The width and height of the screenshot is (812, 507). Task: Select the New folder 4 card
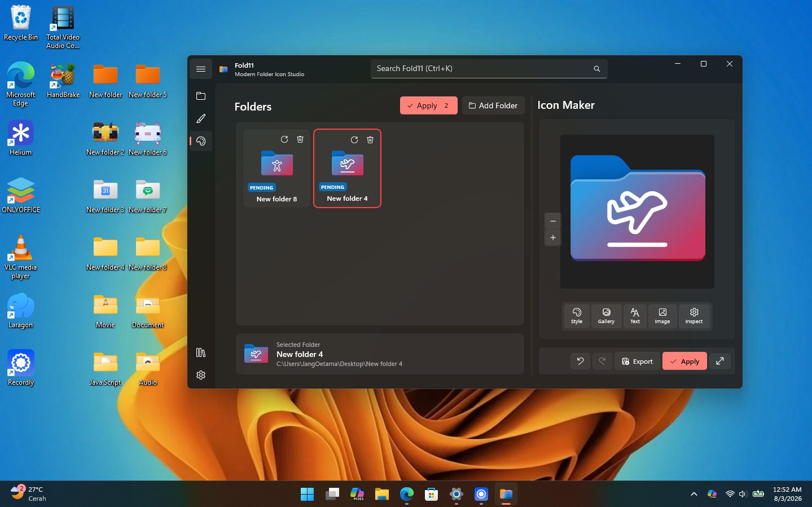click(347, 168)
